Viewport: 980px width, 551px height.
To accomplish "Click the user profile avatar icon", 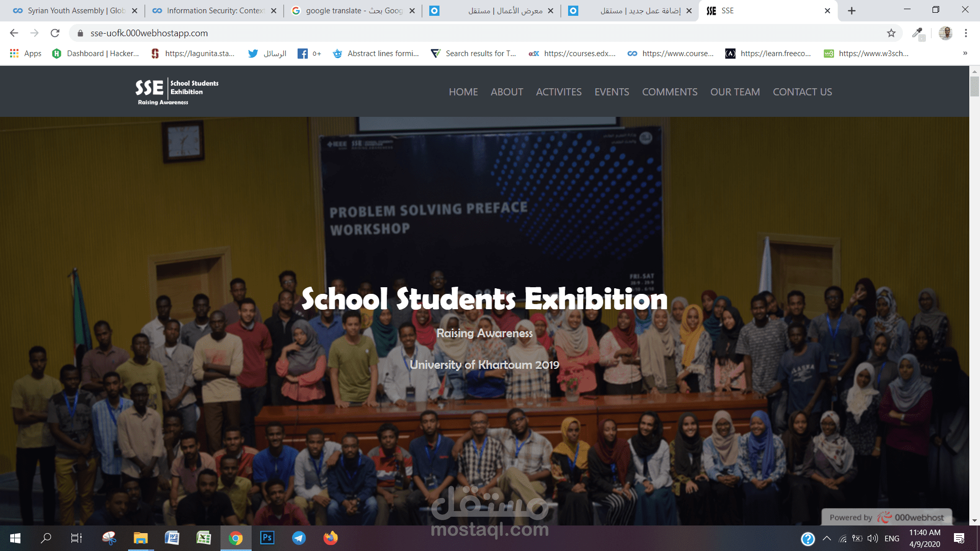I will (x=945, y=33).
